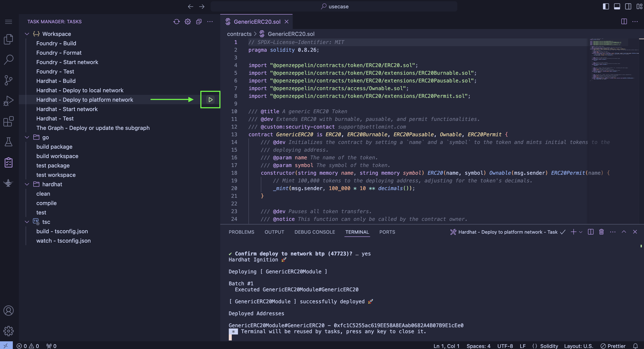Open the Search view in activity bar
This screenshot has width=644, height=349.
9,60
